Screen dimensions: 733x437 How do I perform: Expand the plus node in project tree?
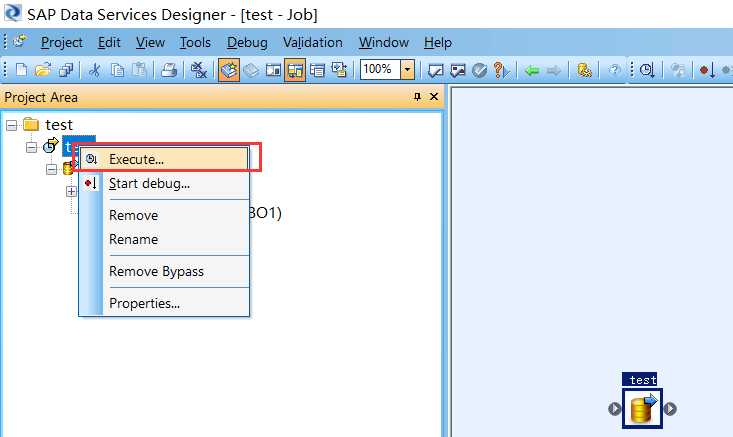(x=71, y=192)
